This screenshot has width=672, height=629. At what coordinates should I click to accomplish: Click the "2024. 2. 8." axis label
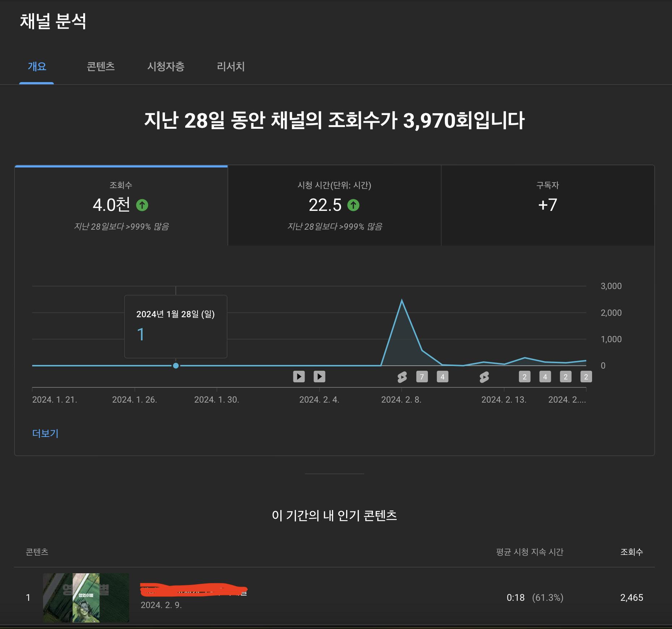click(401, 400)
